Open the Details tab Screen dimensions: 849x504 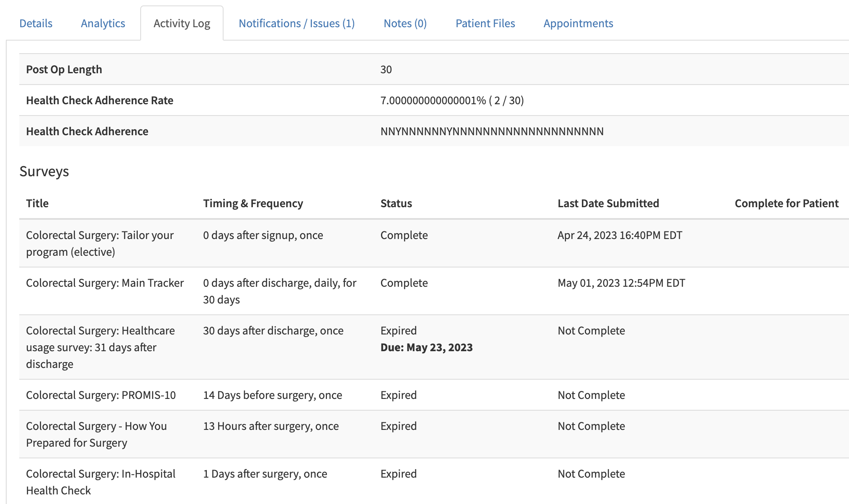coord(36,23)
